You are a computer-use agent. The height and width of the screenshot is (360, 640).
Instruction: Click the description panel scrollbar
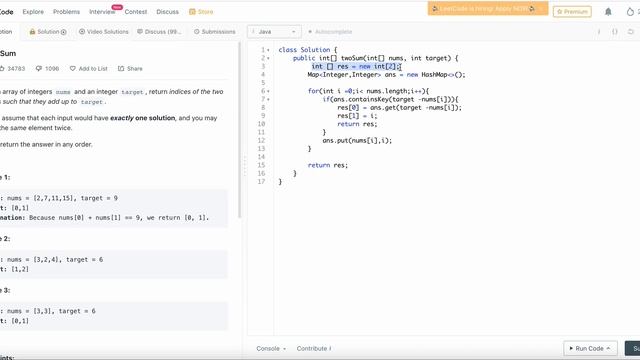(x=240, y=131)
